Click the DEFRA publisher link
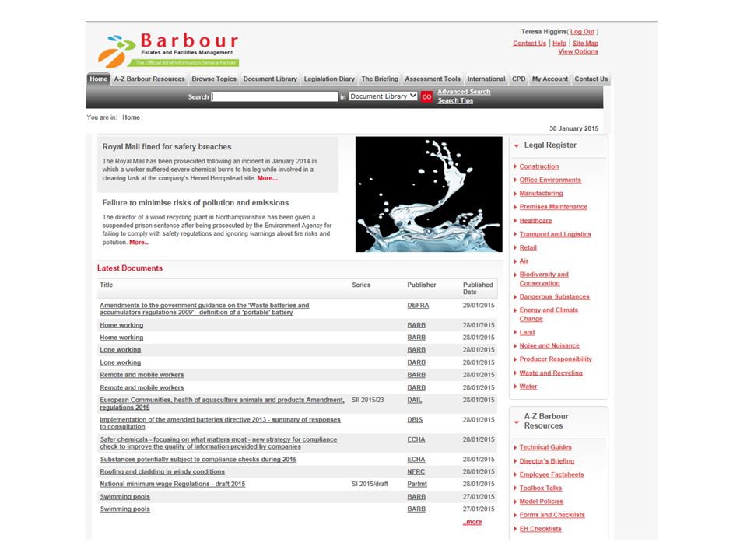The width and height of the screenshot is (747, 560). pyautogui.click(x=418, y=306)
